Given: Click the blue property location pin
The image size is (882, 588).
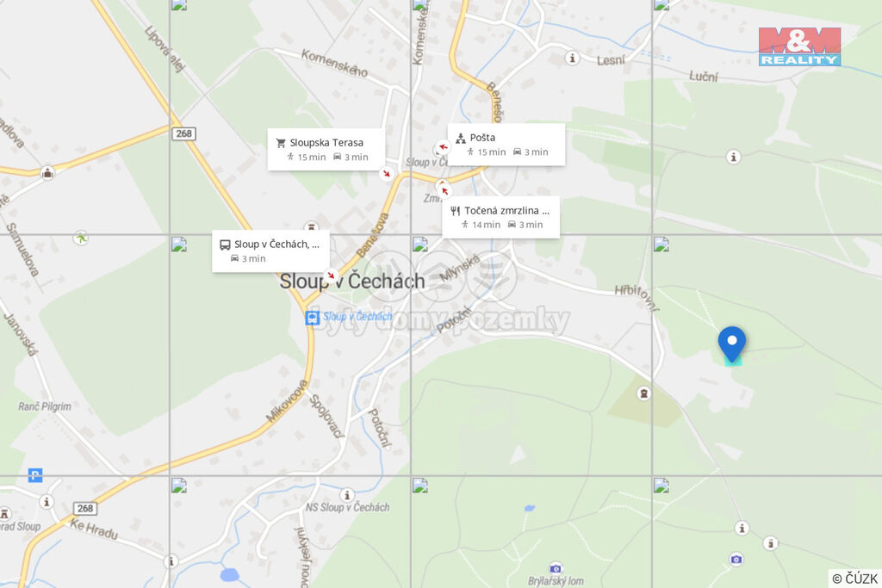Looking at the screenshot, I should pyautogui.click(x=732, y=344).
